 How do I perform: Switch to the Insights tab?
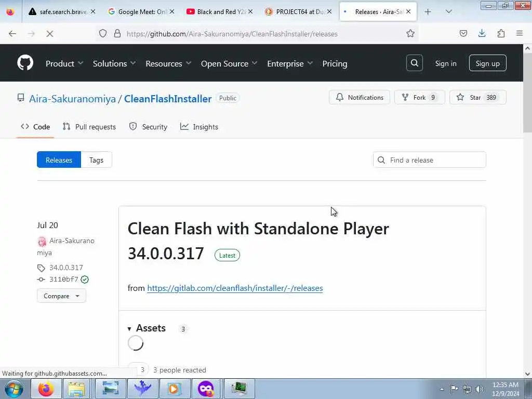199,127
